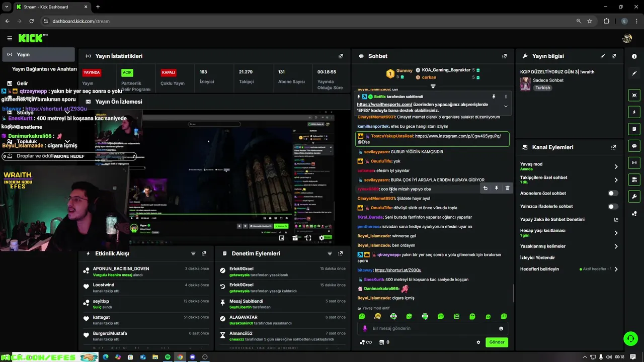Open chat settings gear next to Gönder
The height and width of the screenshot is (362, 644).
(x=478, y=342)
